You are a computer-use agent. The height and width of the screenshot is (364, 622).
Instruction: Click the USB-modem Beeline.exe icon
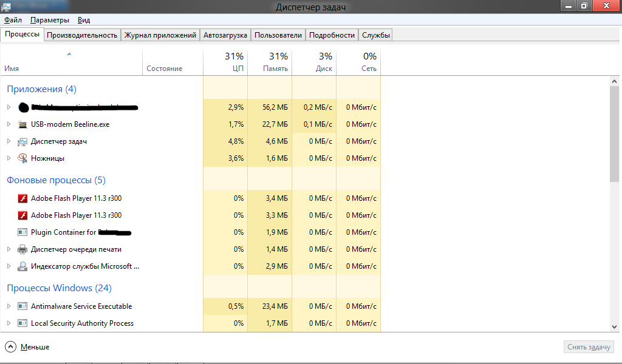coord(22,124)
